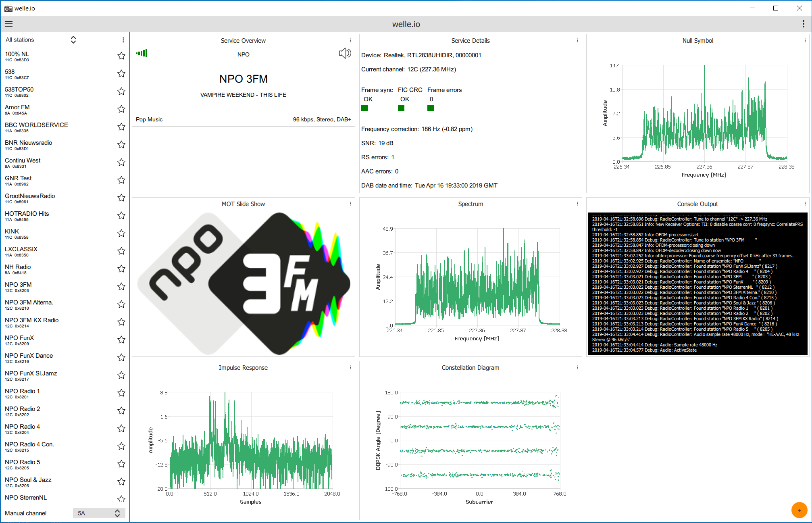Open Constellation Diagram panel options

[578, 368]
